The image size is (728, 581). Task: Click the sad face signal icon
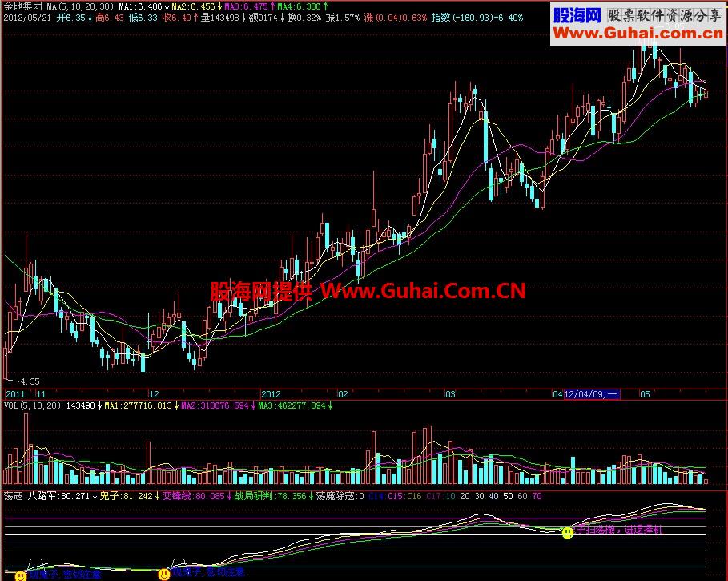tap(567, 532)
